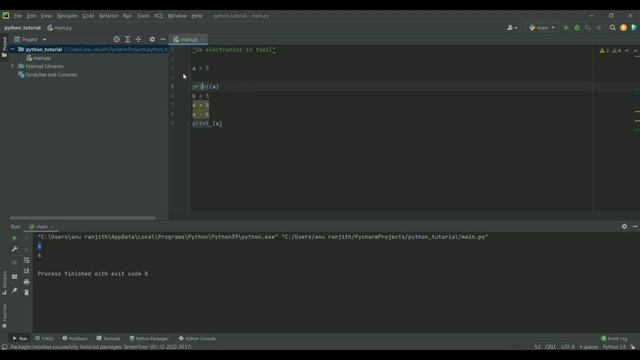Open the Event Log

614,338
